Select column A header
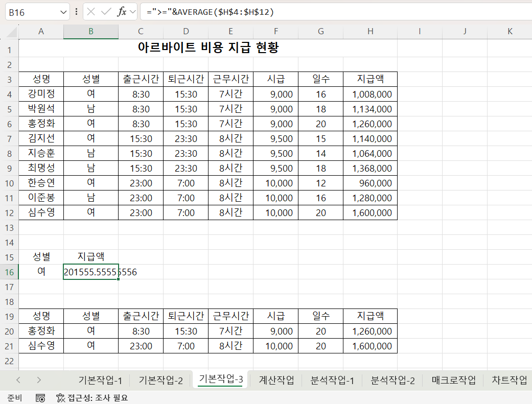The width and height of the screenshot is (532, 404). tap(41, 32)
